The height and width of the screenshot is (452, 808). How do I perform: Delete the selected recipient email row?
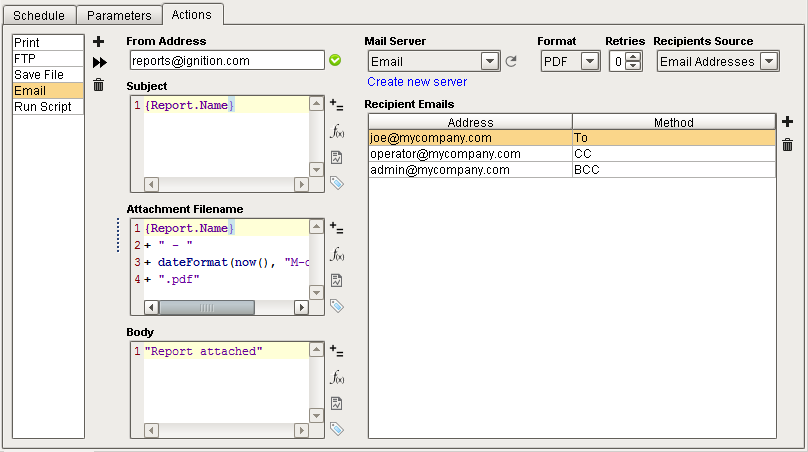pos(787,145)
